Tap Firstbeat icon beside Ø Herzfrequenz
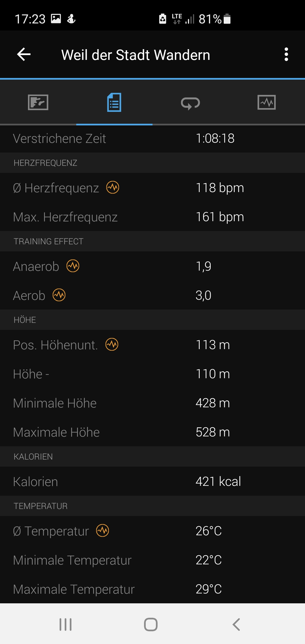This screenshot has width=305, height=644. 113,188
